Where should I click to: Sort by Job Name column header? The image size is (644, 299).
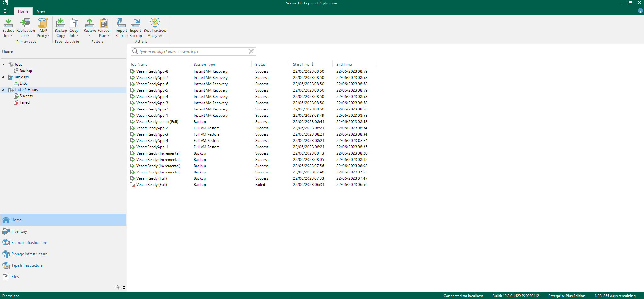pos(139,65)
